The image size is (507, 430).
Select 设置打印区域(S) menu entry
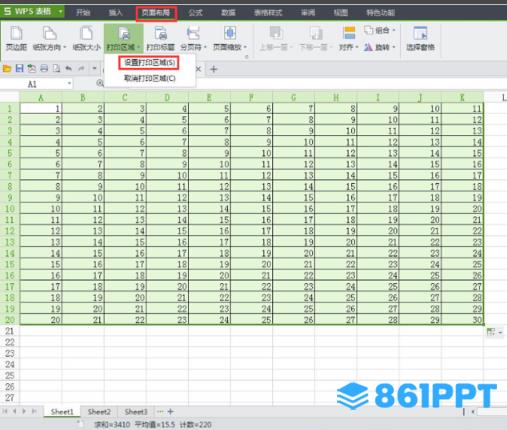(149, 63)
